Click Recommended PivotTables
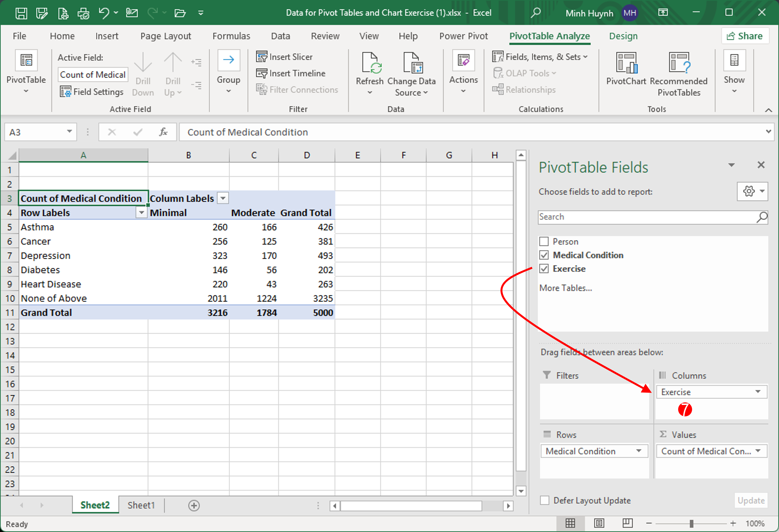Image resolution: width=779 pixels, height=532 pixels. click(679, 74)
